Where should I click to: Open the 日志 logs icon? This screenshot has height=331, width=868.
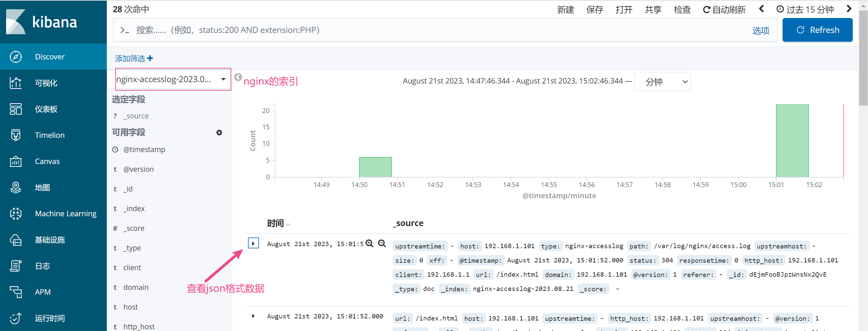pos(16,266)
